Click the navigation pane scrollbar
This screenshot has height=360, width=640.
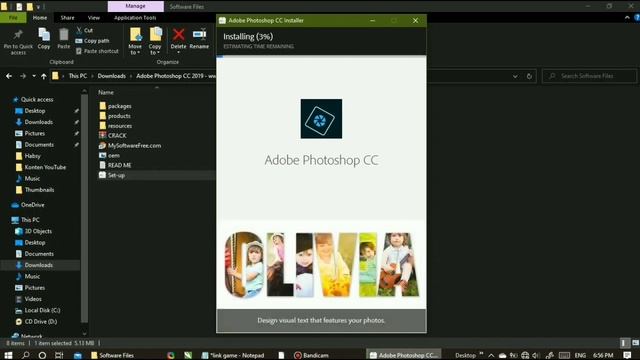84,208
